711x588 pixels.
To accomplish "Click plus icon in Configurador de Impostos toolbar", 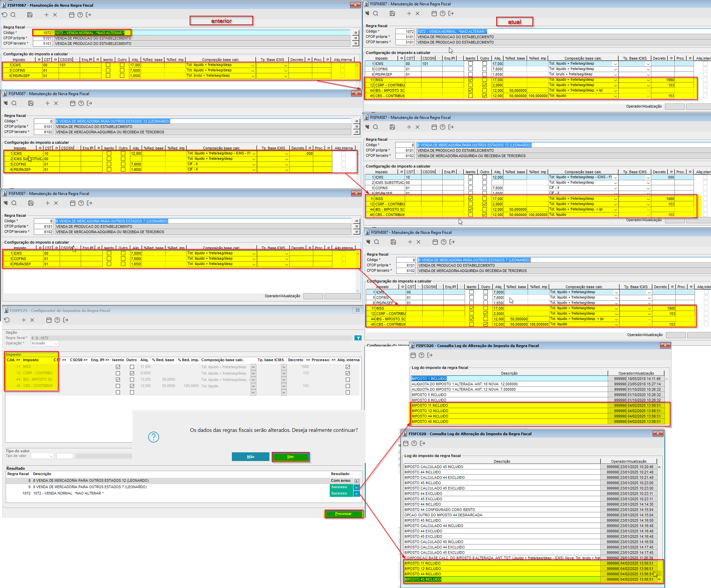I will click(24, 320).
